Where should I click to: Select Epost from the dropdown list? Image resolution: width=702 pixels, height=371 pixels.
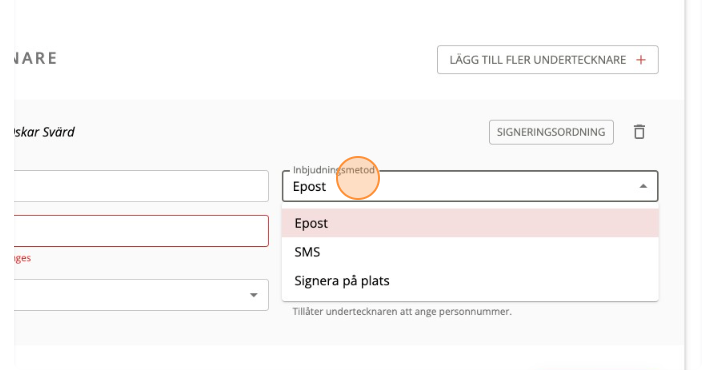point(470,223)
